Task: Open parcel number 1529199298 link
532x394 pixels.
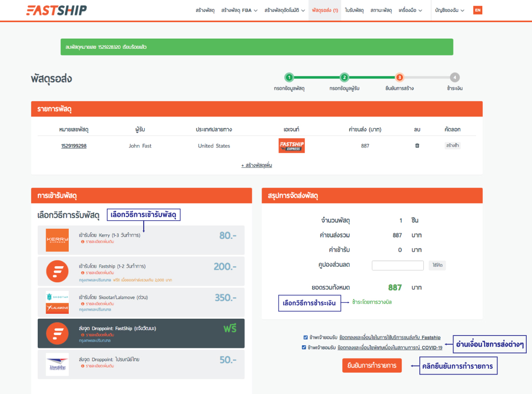Action: 74,145
